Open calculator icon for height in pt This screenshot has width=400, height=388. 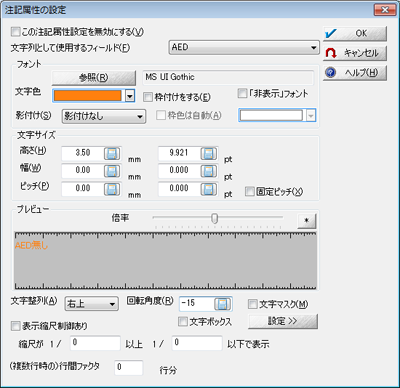click(209, 154)
